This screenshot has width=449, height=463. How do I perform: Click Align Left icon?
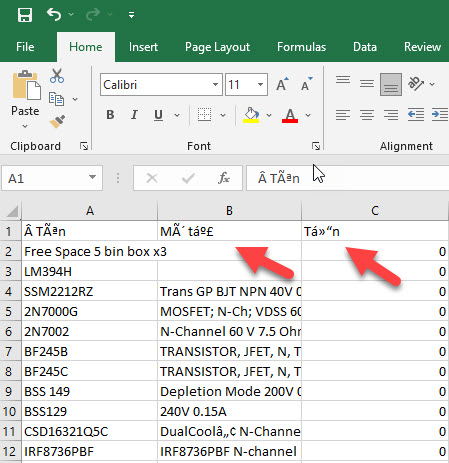pyautogui.click(x=343, y=115)
